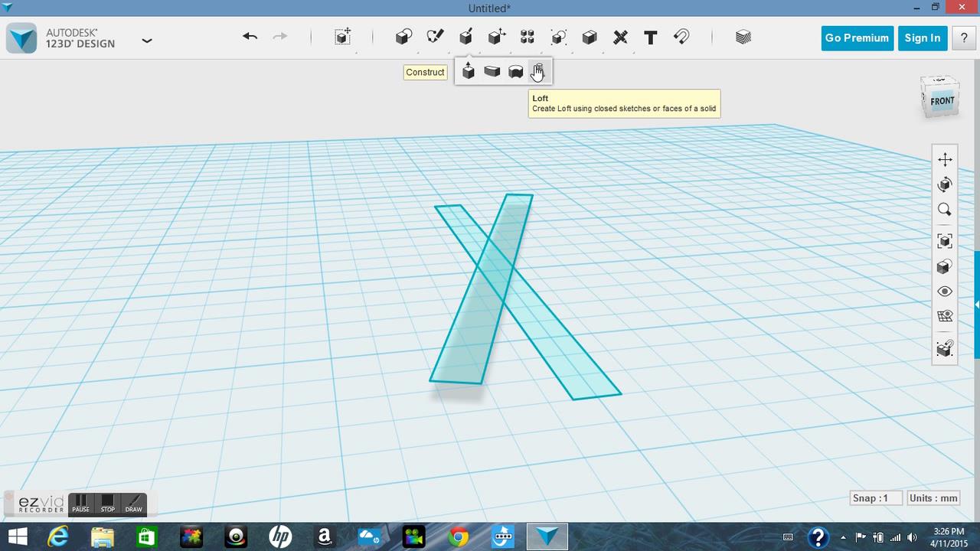Open the Combine tools menu
980x551 pixels.
tap(590, 37)
